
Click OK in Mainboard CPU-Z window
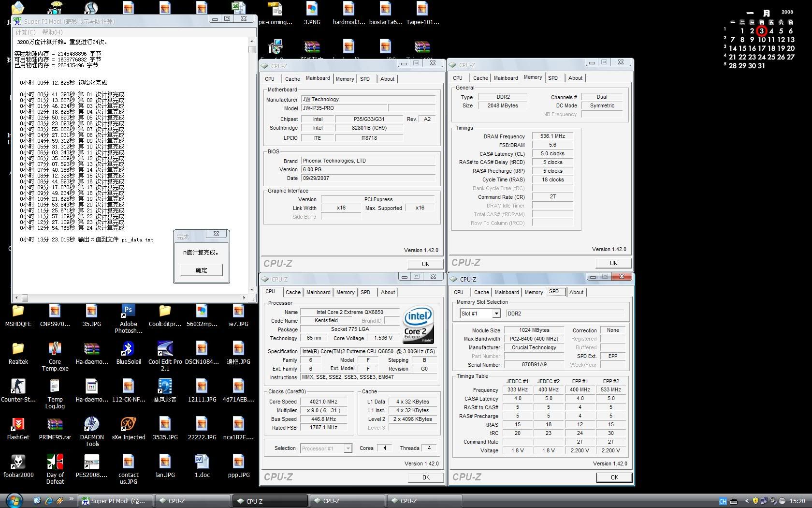425,264
